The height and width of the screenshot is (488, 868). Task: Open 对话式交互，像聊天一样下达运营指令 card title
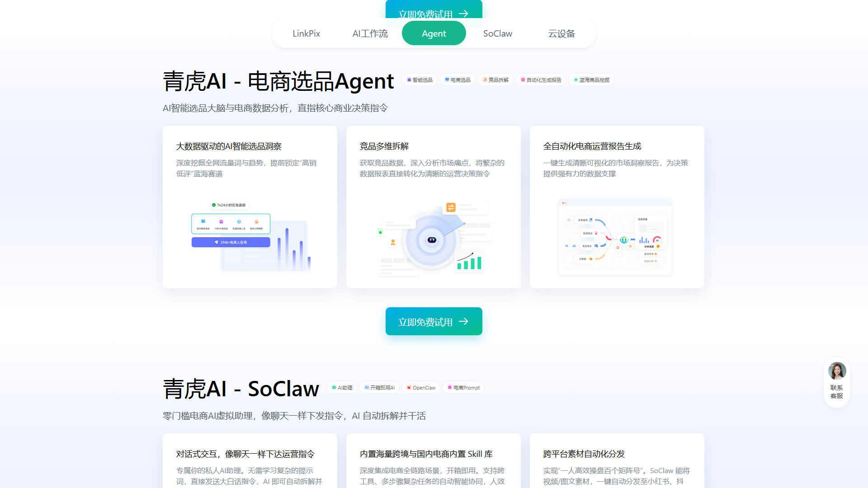[245, 454]
